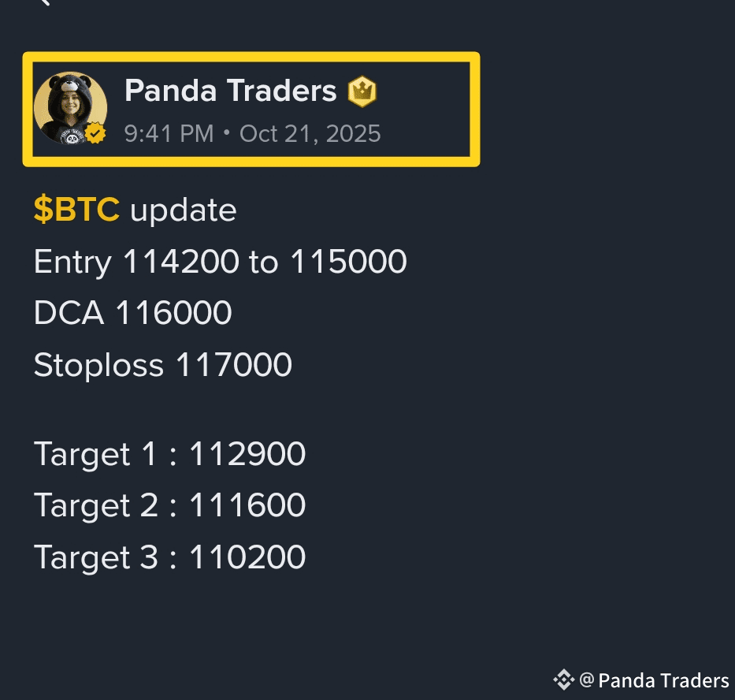Open the Panda Traders username
Viewport: 735px width, 700px height.
click(230, 91)
